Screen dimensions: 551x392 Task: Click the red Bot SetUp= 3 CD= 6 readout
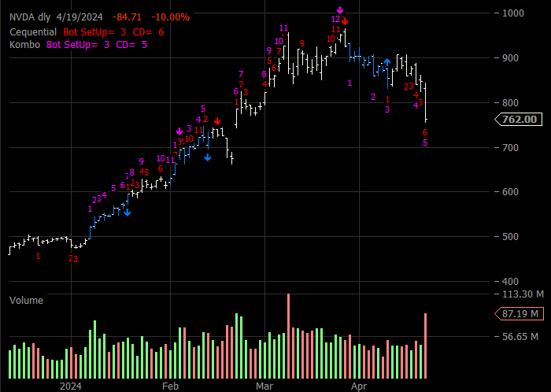[x=113, y=32]
